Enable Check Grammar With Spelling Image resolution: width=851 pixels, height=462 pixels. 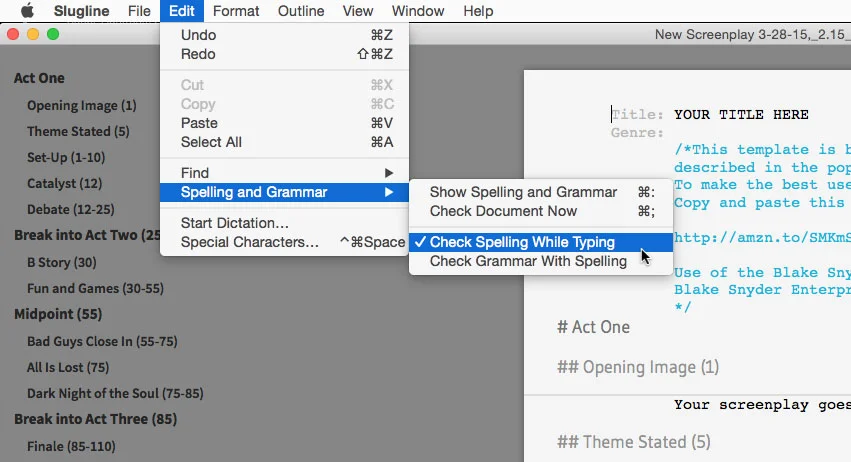tap(541, 261)
